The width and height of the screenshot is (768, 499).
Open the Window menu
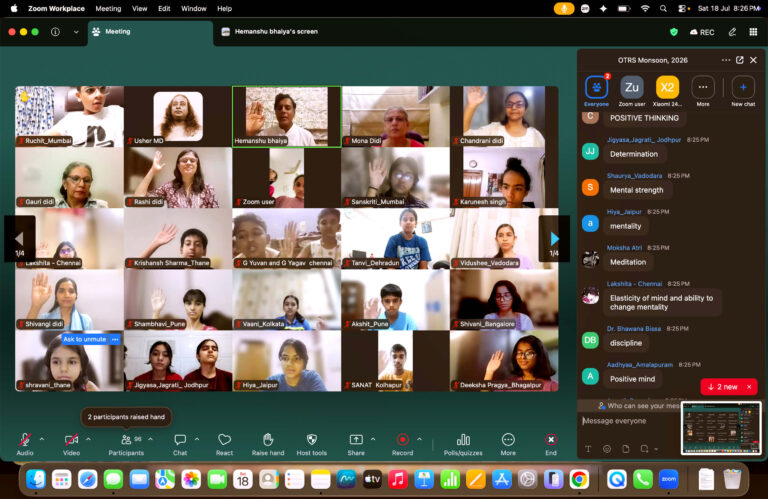tap(193, 8)
